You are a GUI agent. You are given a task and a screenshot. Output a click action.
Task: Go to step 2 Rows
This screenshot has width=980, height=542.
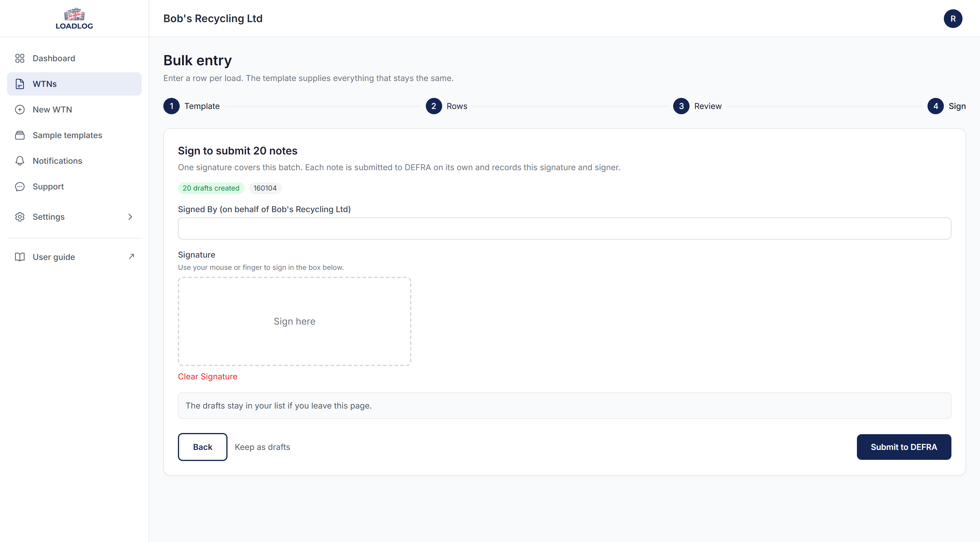446,106
